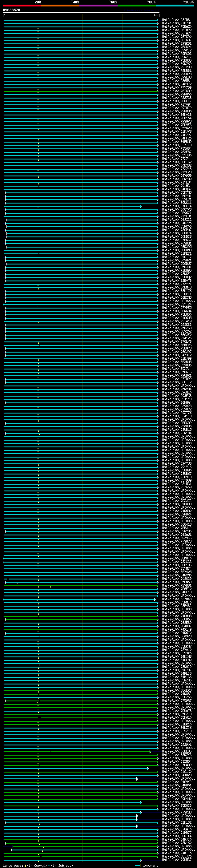197x868 pixels.
Task: Select label UniRef100_C4JXC2
Action: pyautogui.click(x=176, y=220)
